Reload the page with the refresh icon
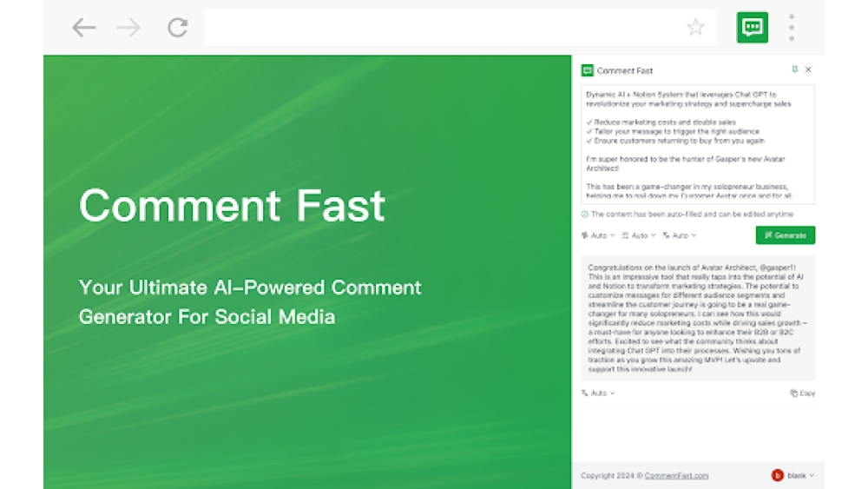 click(178, 27)
